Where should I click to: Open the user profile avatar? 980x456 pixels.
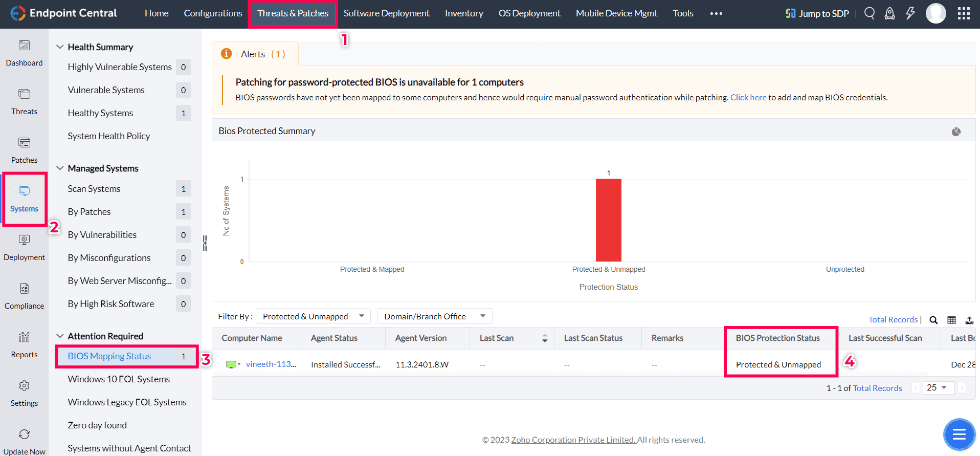click(x=936, y=13)
